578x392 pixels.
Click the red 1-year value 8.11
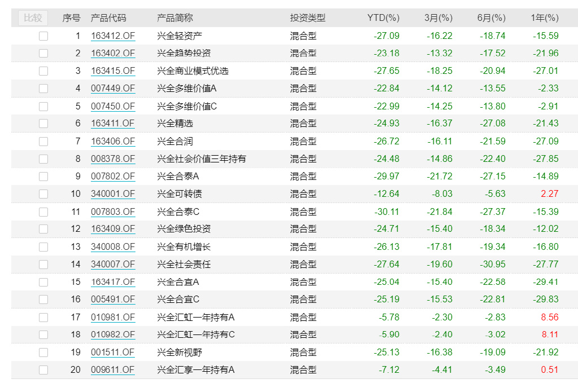pyautogui.click(x=550, y=334)
